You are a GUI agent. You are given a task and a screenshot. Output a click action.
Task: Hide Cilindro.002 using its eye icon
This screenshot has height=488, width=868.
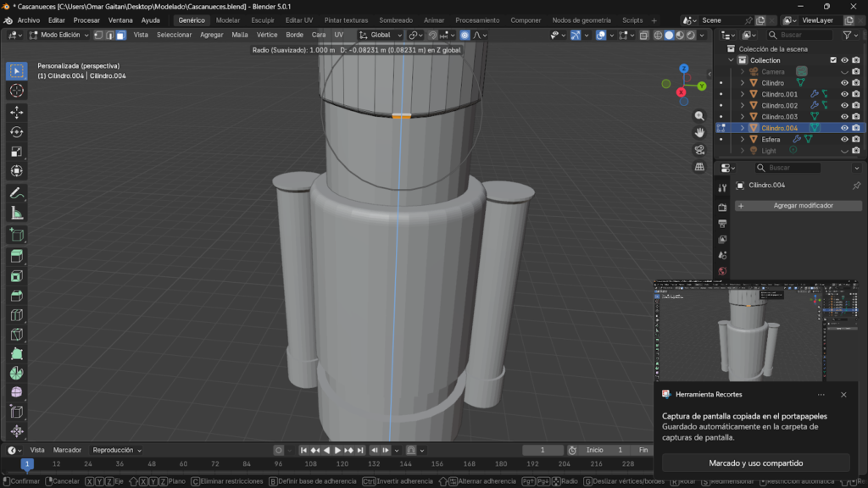point(844,106)
